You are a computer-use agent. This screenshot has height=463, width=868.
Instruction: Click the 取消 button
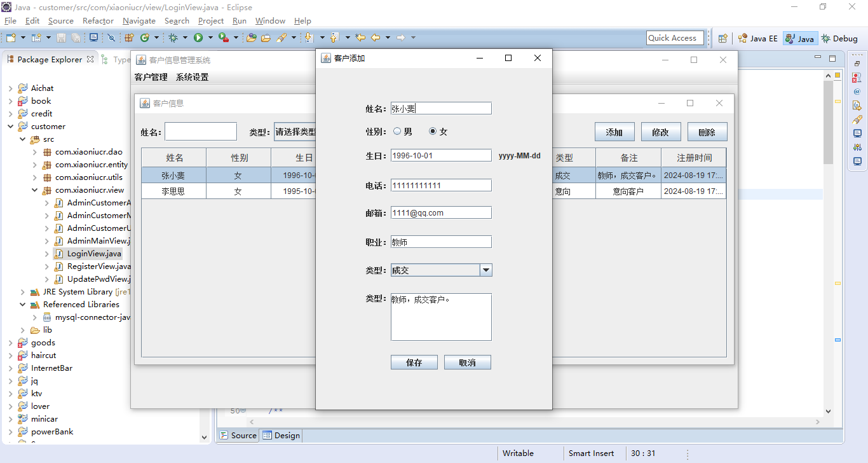(468, 363)
